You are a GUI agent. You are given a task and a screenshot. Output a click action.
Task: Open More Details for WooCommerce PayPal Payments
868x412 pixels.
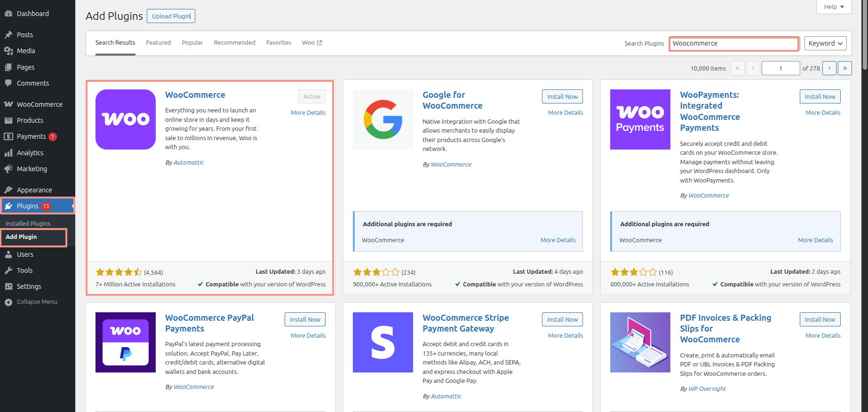coord(308,336)
